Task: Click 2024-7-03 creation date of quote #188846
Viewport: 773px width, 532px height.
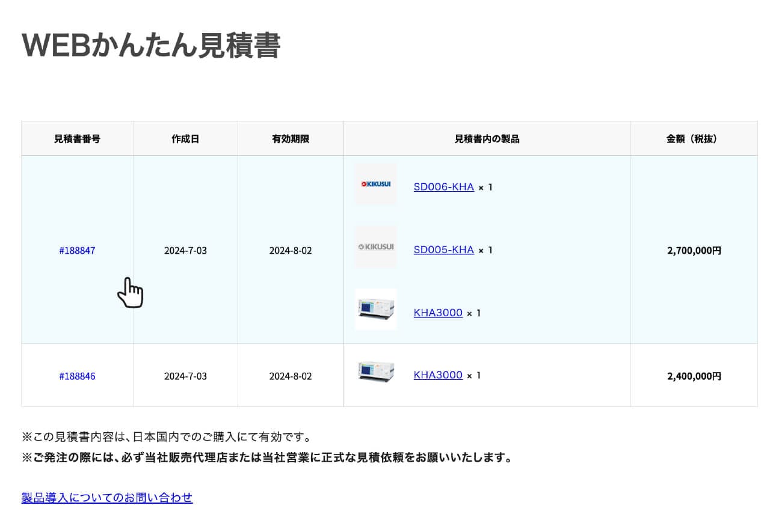Action: pyautogui.click(x=185, y=376)
